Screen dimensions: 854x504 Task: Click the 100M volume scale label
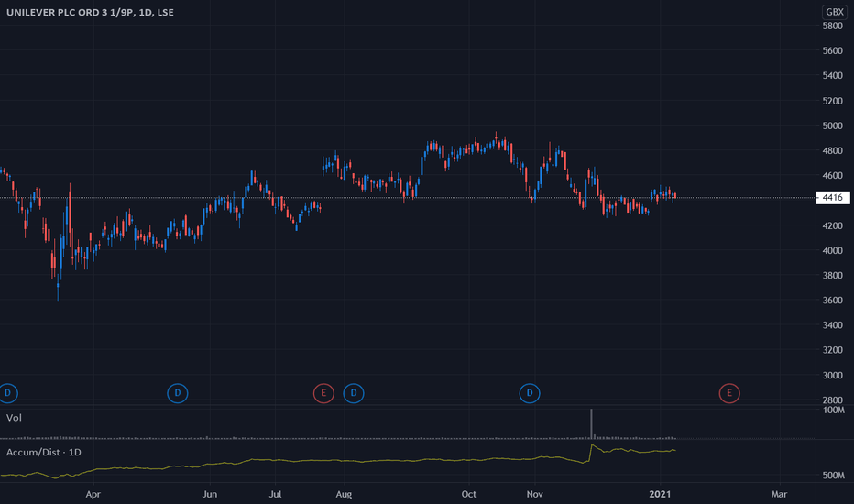pos(833,411)
